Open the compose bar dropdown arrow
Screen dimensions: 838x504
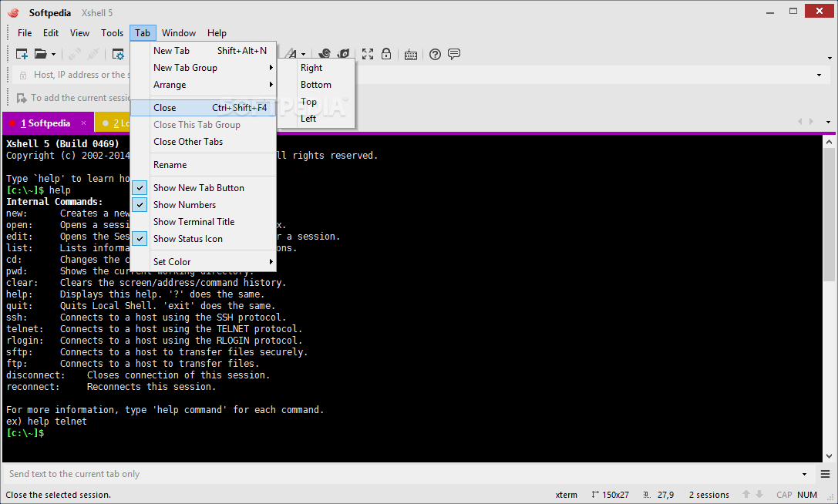tap(804, 475)
